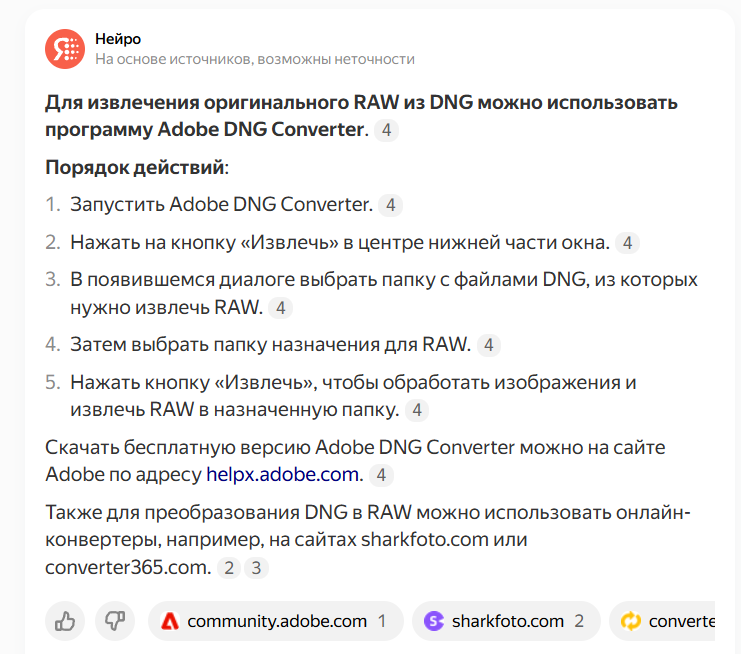The width and height of the screenshot is (741, 654).
Task: Dislike the answer with thumbs down
Action: click(x=115, y=620)
